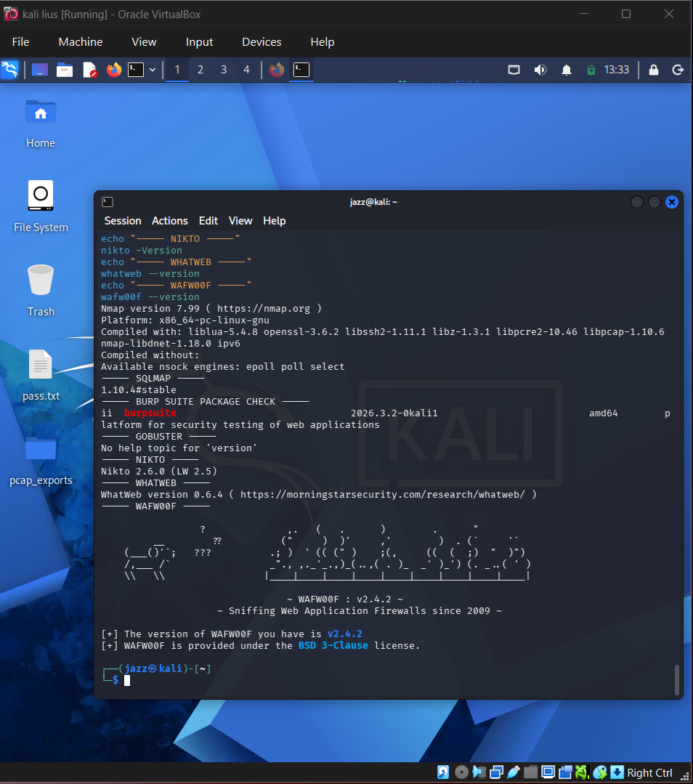Click VirtualBox display indicator icon
This screenshot has height=784, width=693.
[x=548, y=772]
